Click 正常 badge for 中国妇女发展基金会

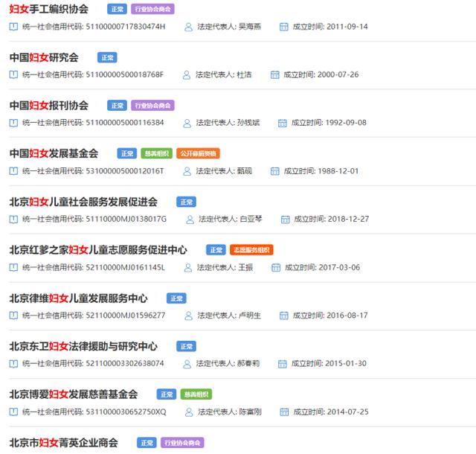pos(127,153)
